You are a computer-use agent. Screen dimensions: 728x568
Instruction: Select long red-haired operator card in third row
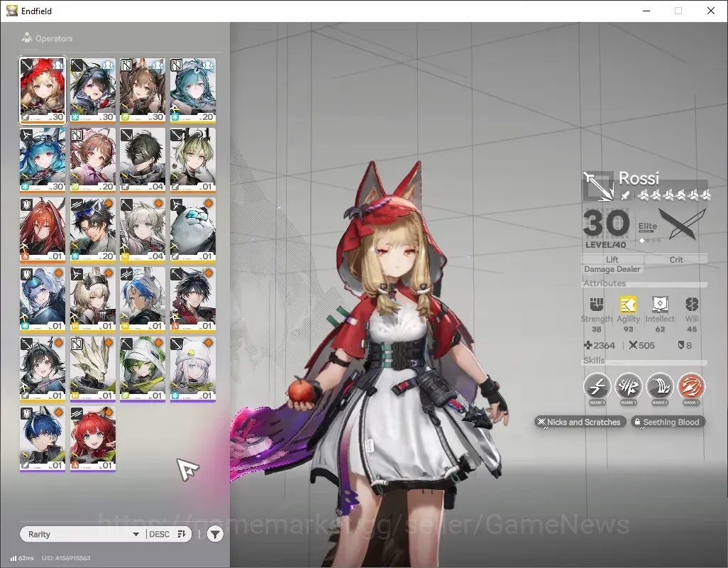43,230
